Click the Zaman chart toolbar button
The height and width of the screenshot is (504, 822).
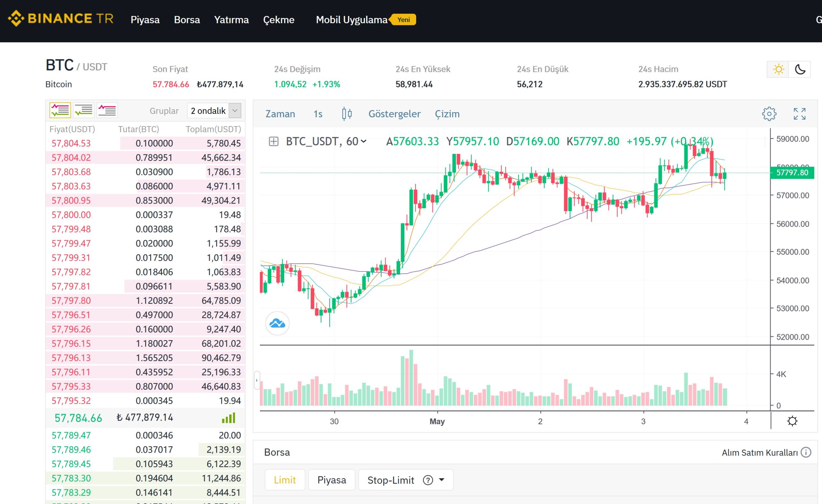tap(280, 114)
